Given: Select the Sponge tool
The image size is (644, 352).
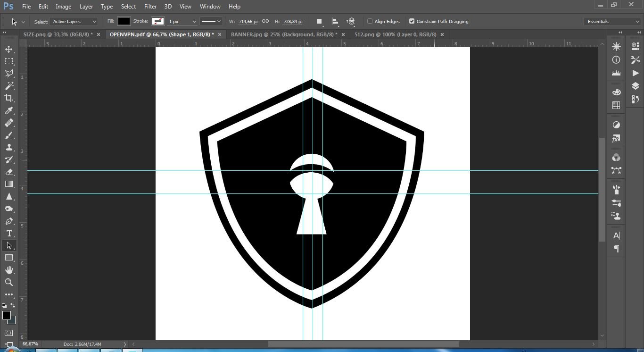Looking at the screenshot, I should click(x=9, y=209).
